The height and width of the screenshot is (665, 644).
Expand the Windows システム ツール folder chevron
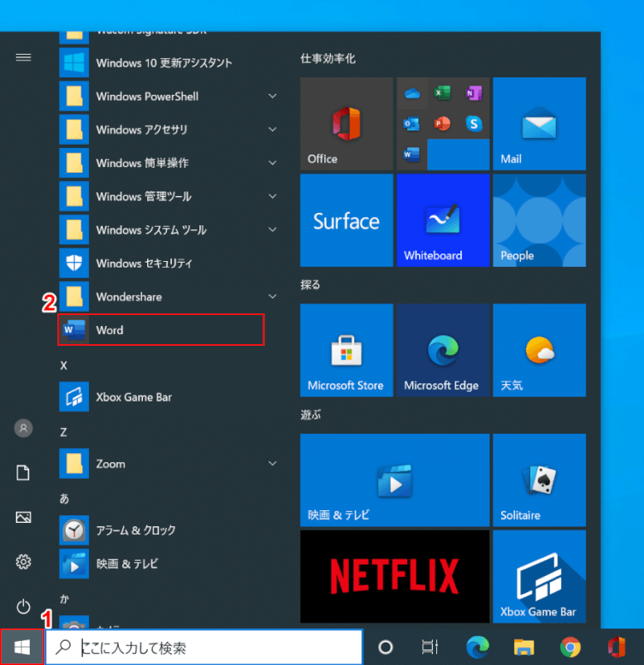coord(273,229)
